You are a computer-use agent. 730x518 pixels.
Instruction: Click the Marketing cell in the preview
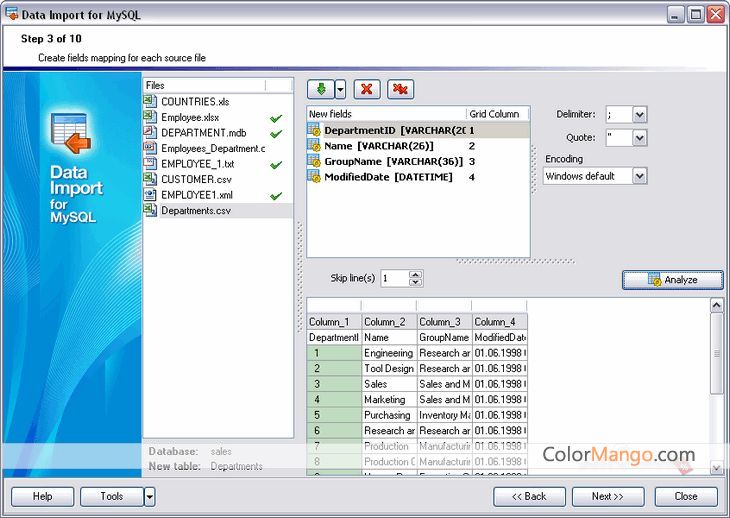[x=389, y=399]
